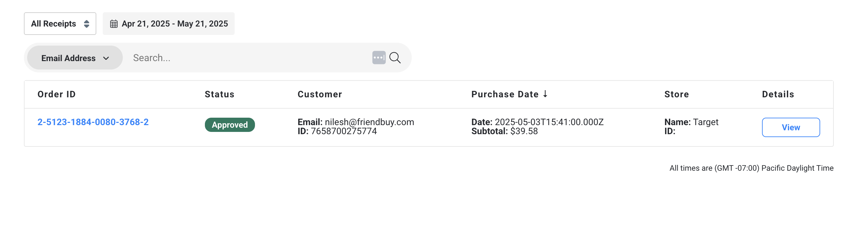Sort by the Customer column header
This screenshot has height=247, width=868.
pos(320,94)
